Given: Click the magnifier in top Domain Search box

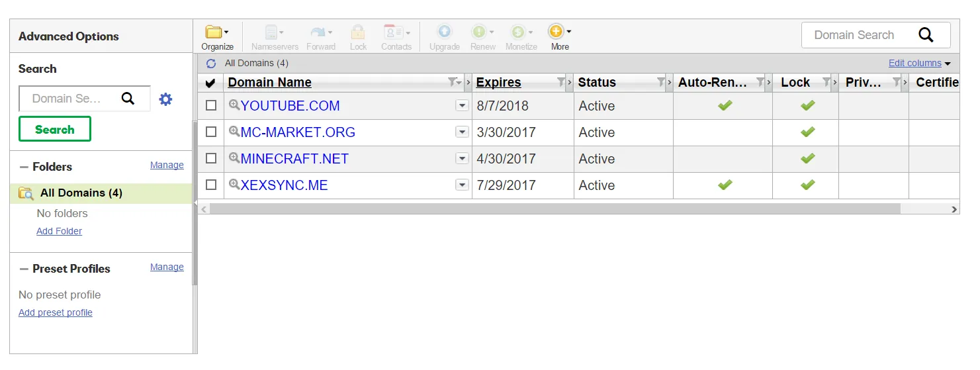Looking at the screenshot, I should click(926, 35).
